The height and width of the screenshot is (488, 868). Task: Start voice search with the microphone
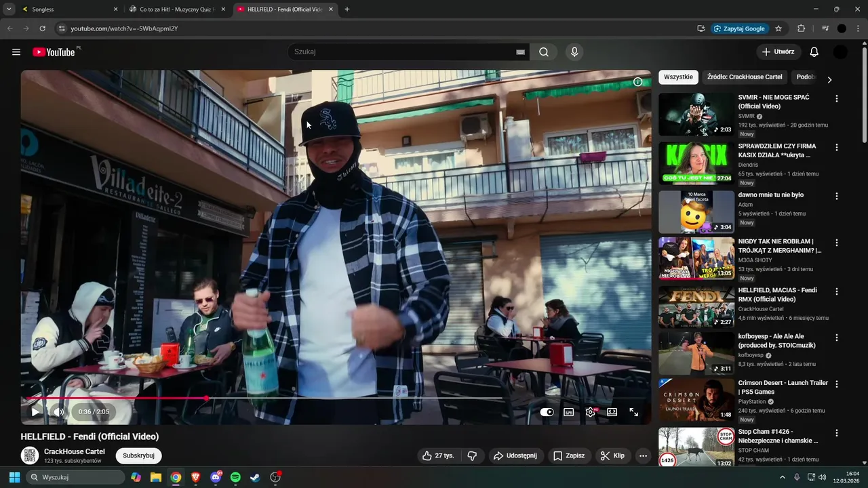574,52
